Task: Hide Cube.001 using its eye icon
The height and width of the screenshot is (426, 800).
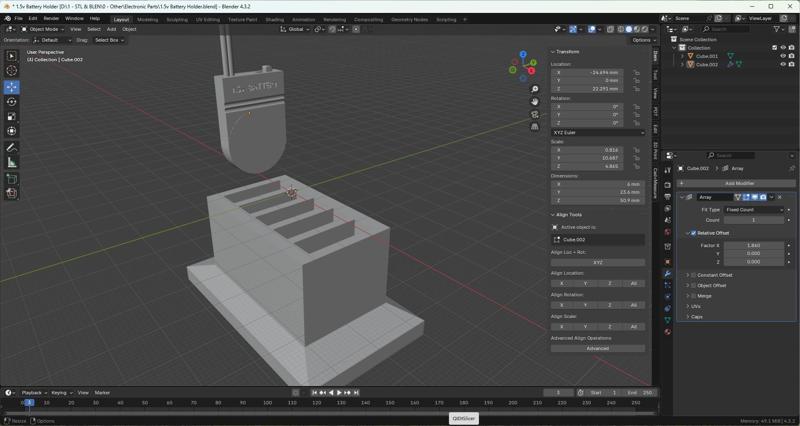Action: tap(782, 56)
